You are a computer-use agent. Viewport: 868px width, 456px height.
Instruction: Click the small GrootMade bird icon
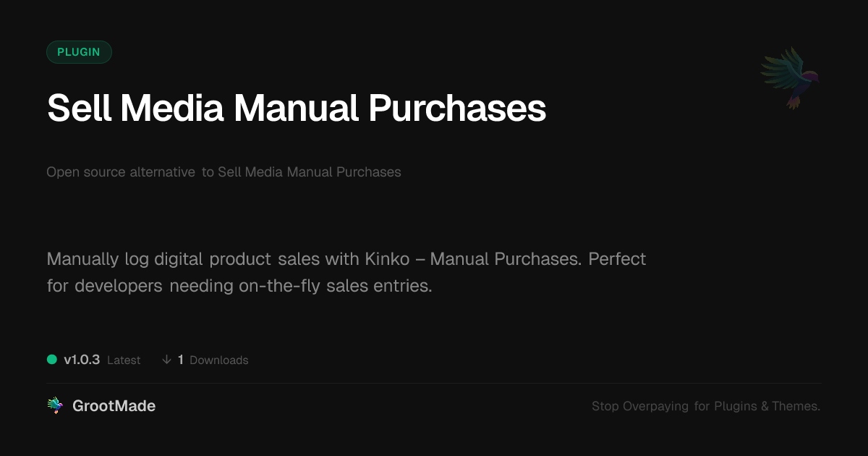55,406
